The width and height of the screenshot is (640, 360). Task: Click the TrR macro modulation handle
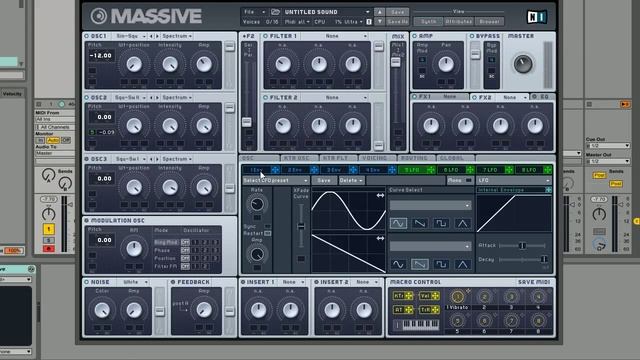click(436, 310)
